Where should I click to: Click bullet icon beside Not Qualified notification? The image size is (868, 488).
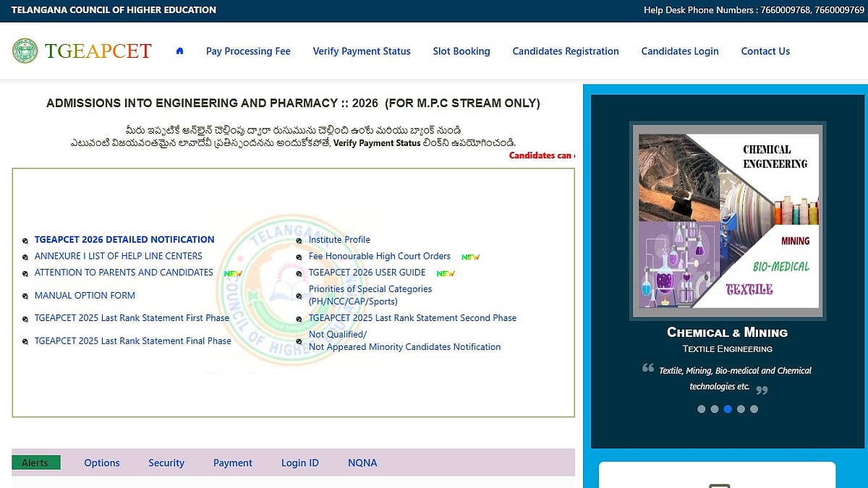pos(300,341)
